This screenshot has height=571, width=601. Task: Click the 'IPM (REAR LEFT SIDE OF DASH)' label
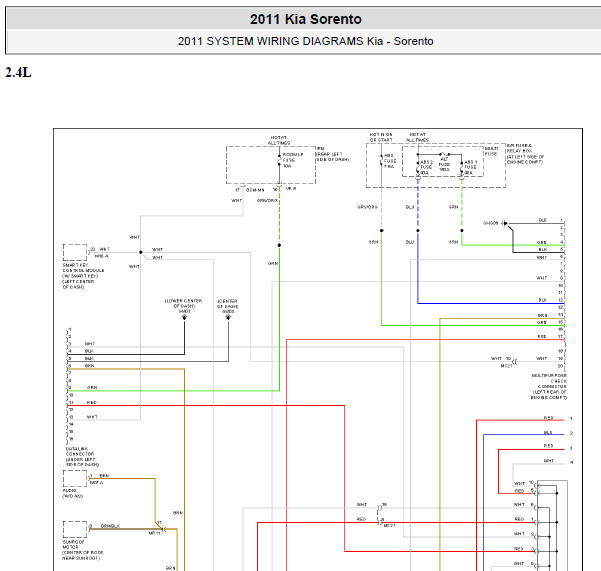(x=332, y=154)
